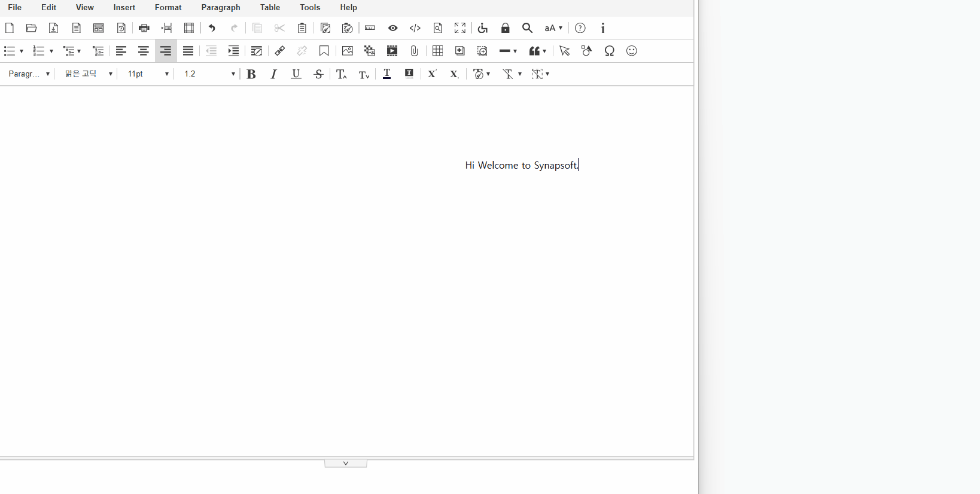Viewport: 980px width, 494px height.
Task: Switch to HTML source code view
Action: [x=415, y=28]
